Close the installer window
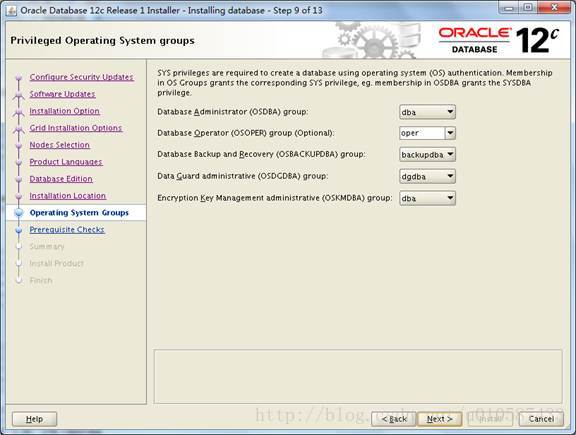 click(x=554, y=8)
